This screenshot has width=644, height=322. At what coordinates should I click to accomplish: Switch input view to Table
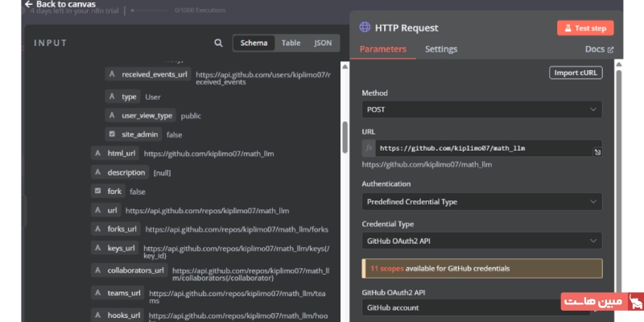click(291, 43)
